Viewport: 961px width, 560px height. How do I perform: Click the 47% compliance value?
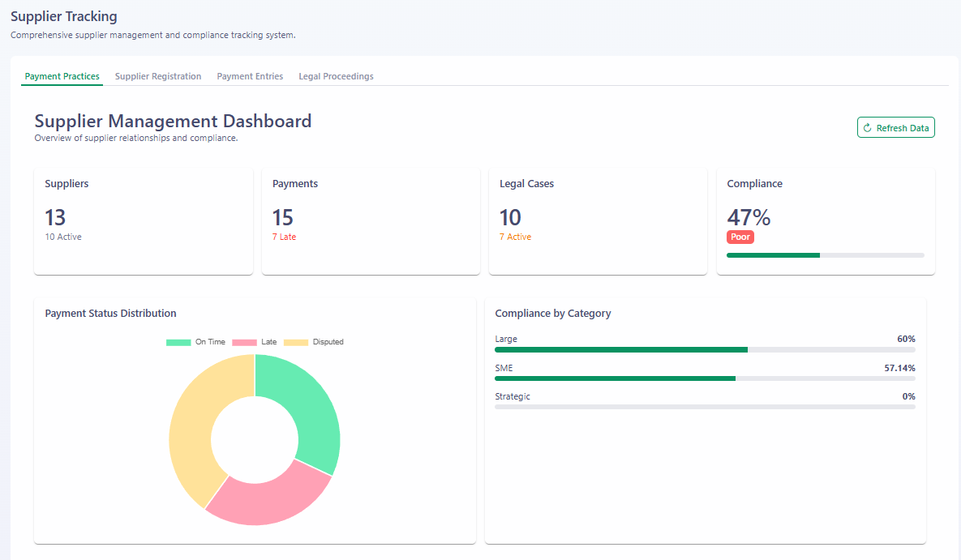[749, 217]
